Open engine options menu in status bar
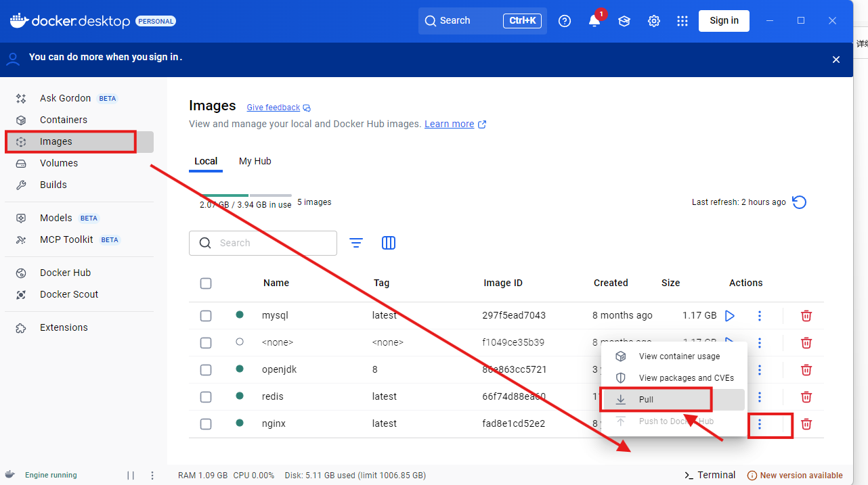 (x=152, y=476)
